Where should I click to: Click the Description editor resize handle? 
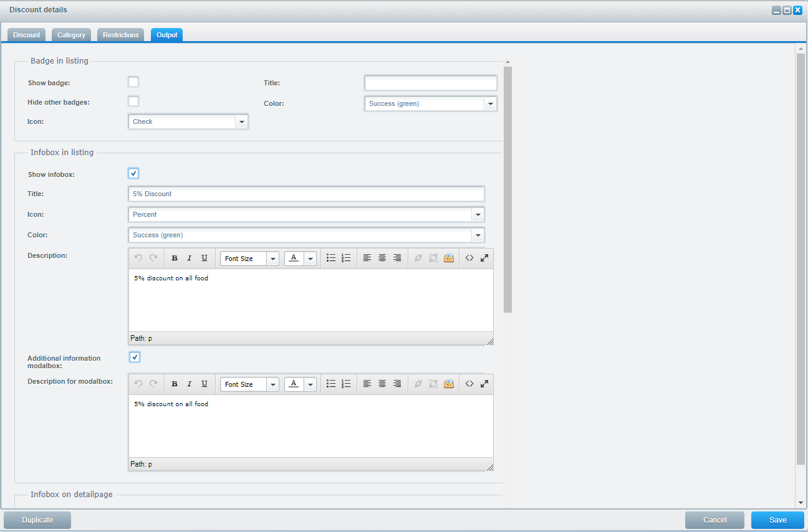[489, 341]
